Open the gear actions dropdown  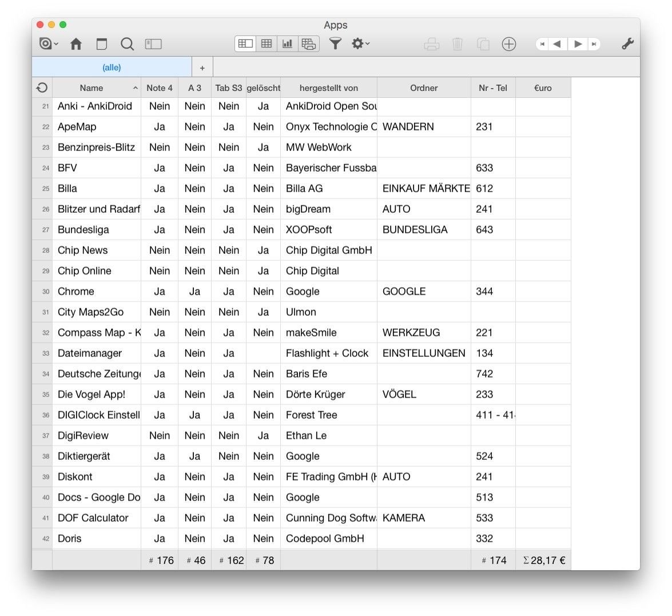[360, 43]
